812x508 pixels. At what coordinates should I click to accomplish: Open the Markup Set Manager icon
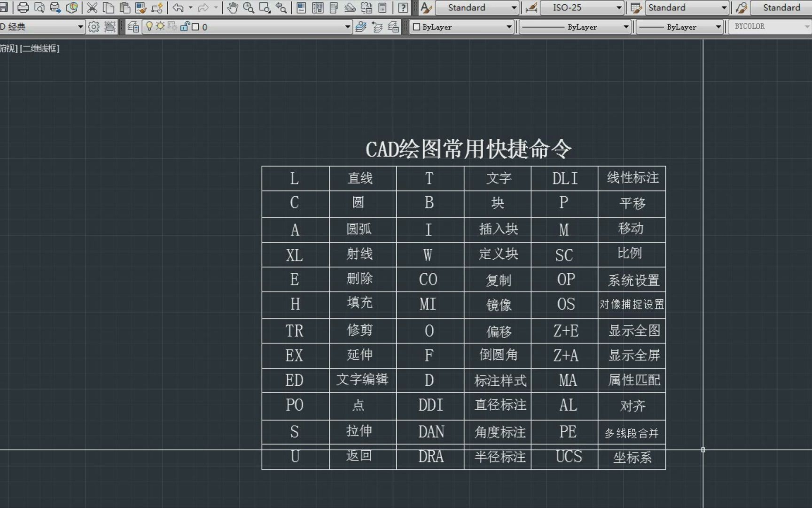367,8
